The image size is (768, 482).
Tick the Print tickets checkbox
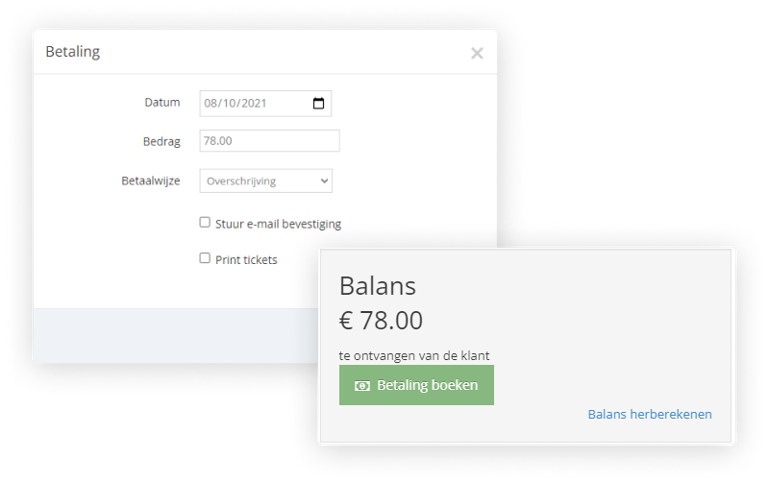pyautogui.click(x=205, y=258)
